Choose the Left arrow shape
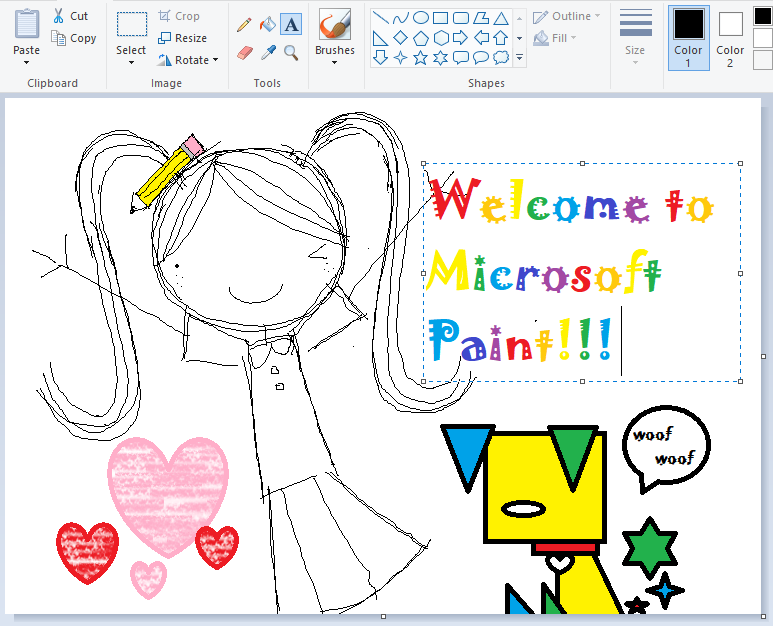The height and width of the screenshot is (626, 773). coord(481,38)
